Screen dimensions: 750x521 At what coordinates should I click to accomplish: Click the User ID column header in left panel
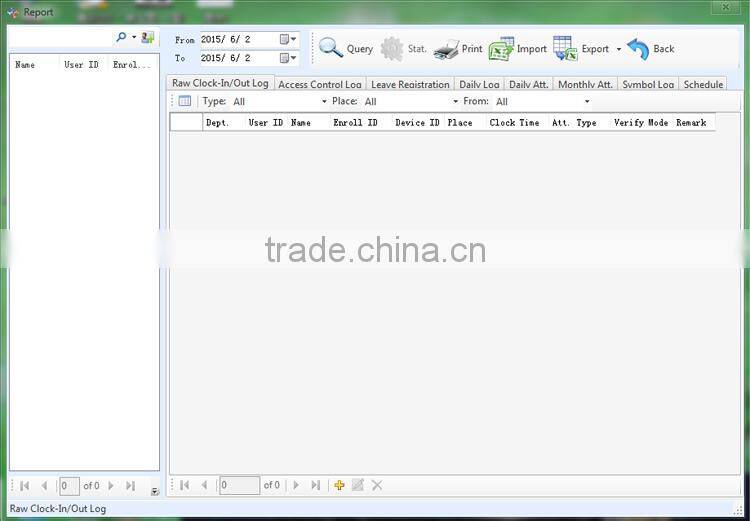click(x=81, y=65)
